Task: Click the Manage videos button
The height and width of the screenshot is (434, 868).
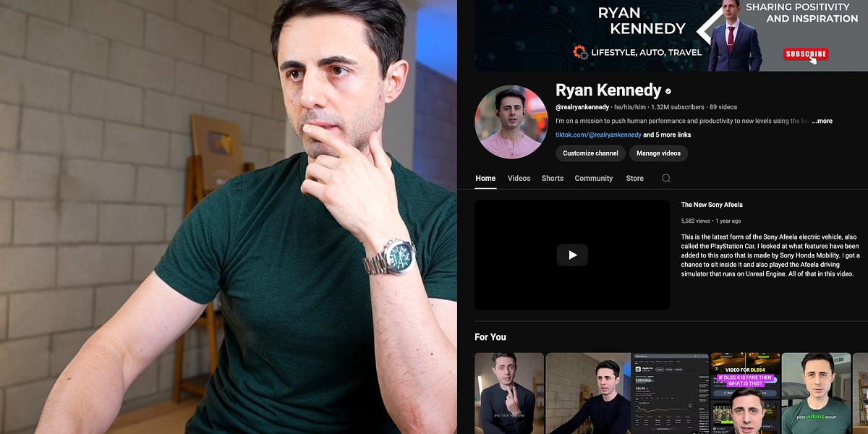Action: [x=658, y=153]
